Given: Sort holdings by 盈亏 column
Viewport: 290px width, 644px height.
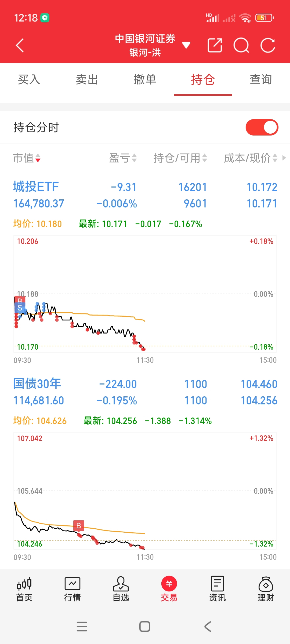Looking at the screenshot, I should pos(123,158).
